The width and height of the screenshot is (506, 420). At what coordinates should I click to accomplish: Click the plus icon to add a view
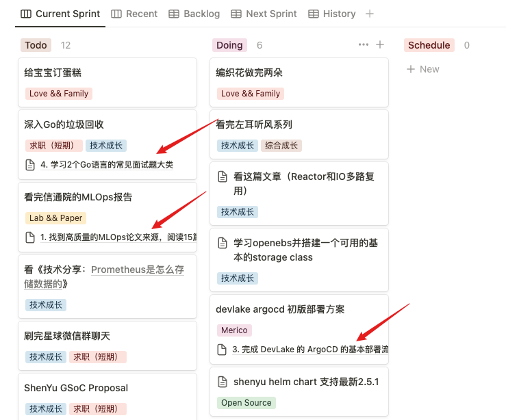[370, 14]
